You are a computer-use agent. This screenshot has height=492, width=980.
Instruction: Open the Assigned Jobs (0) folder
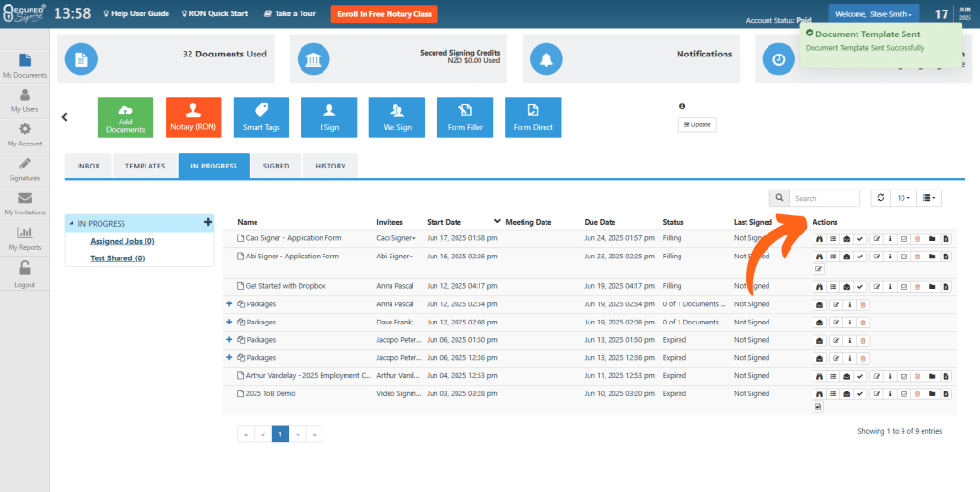[122, 241]
